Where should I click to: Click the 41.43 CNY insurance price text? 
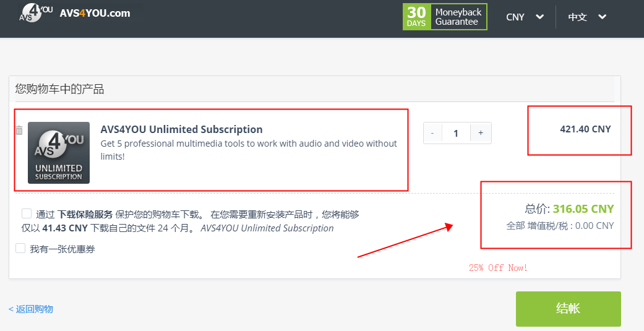[x=65, y=228]
